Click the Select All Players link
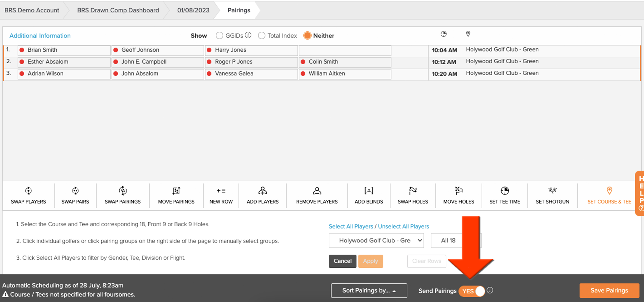644x302 pixels. pos(351,226)
